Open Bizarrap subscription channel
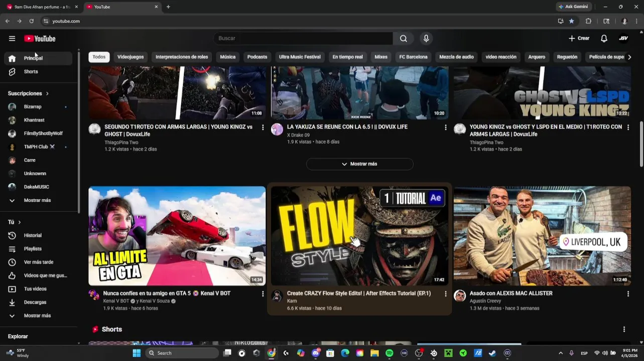Screen dimensions: 644x361 pyautogui.click(x=38, y=107)
